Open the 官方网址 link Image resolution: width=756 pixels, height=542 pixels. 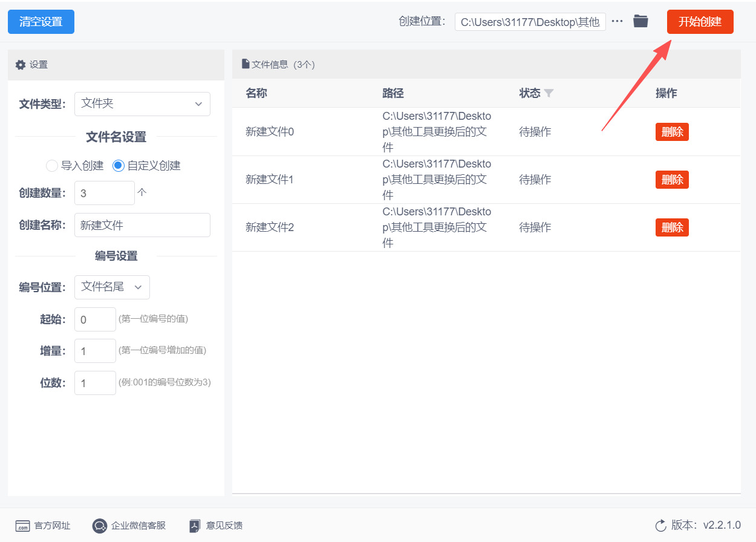(52, 526)
